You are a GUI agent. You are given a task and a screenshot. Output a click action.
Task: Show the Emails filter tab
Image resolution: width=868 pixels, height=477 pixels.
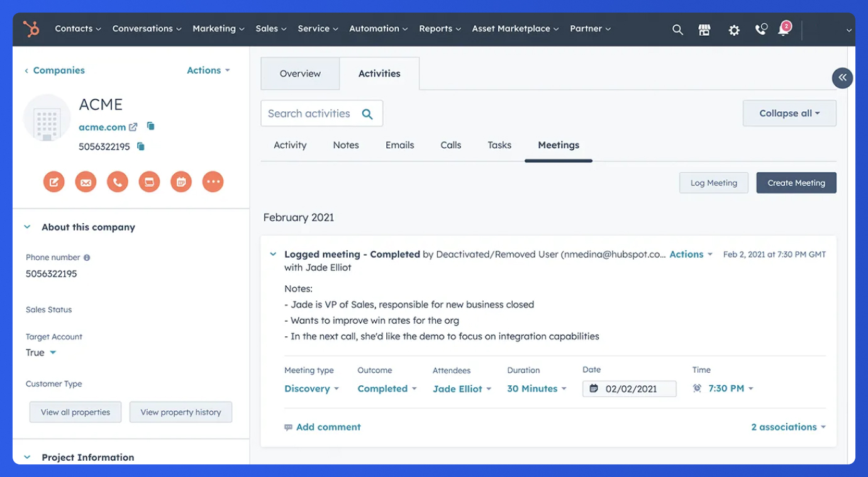pyautogui.click(x=400, y=145)
